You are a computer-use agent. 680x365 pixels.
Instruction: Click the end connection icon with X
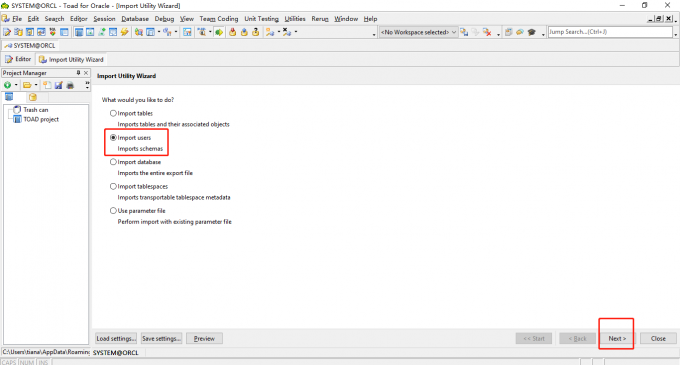click(287, 32)
